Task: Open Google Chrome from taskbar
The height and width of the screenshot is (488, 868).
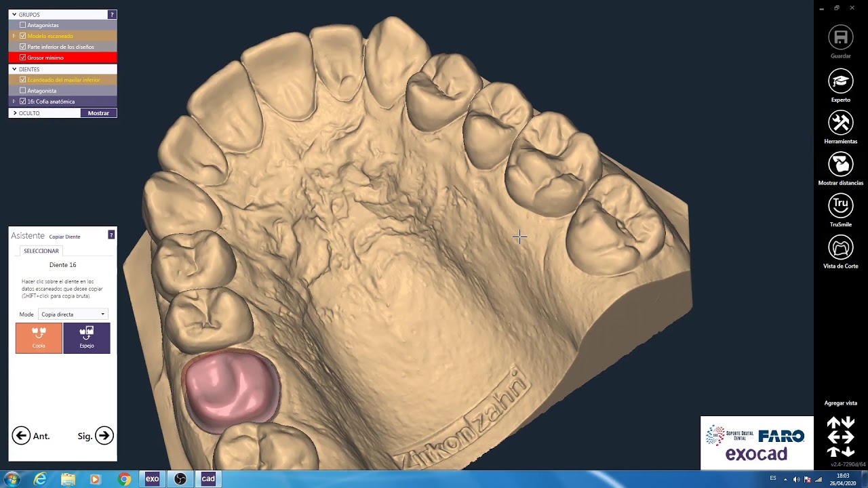Action: (124, 479)
